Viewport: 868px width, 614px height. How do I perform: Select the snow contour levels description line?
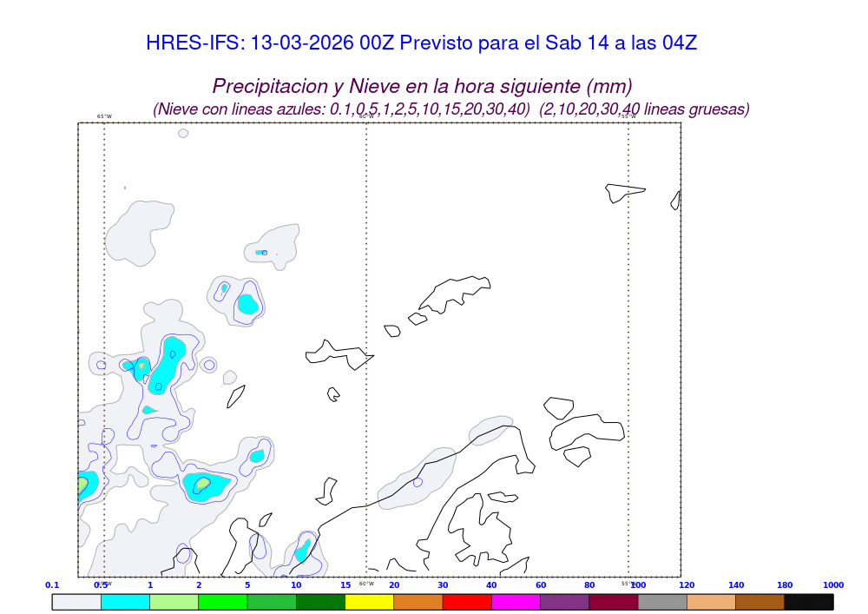pyautogui.click(x=450, y=109)
